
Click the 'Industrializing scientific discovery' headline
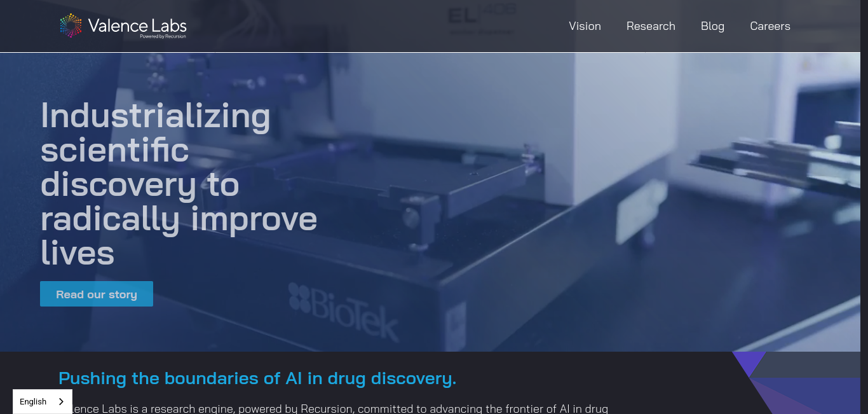pyautogui.click(x=179, y=184)
